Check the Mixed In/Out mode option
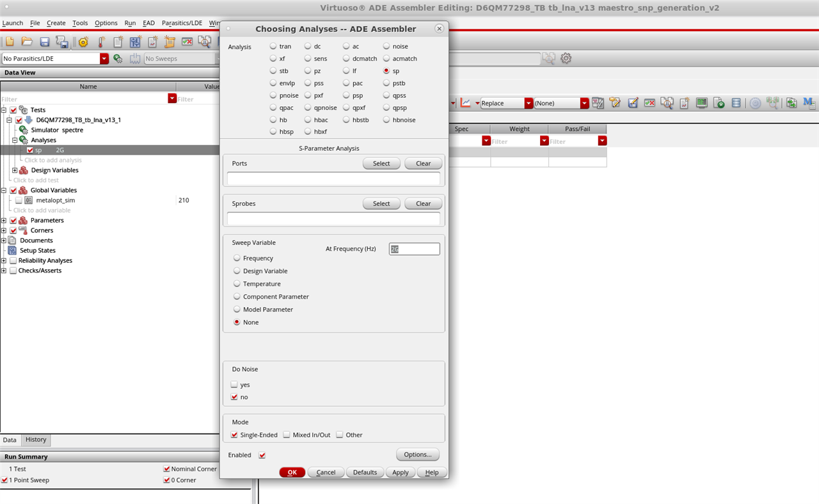 pos(287,435)
